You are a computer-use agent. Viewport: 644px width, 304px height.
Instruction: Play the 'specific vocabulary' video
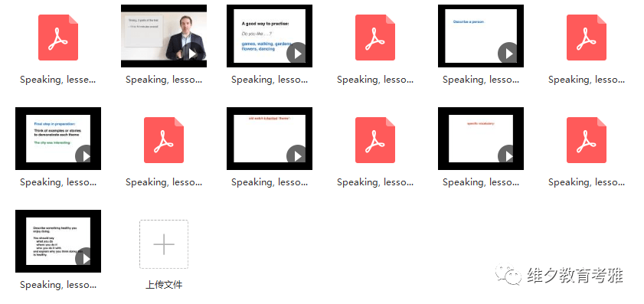click(508, 156)
